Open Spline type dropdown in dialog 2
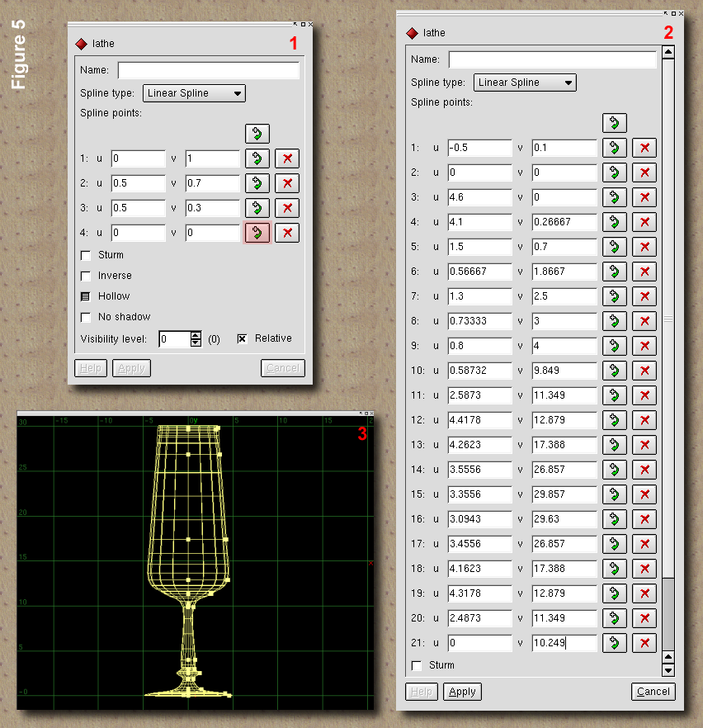This screenshot has width=703, height=728. pyautogui.click(x=525, y=83)
